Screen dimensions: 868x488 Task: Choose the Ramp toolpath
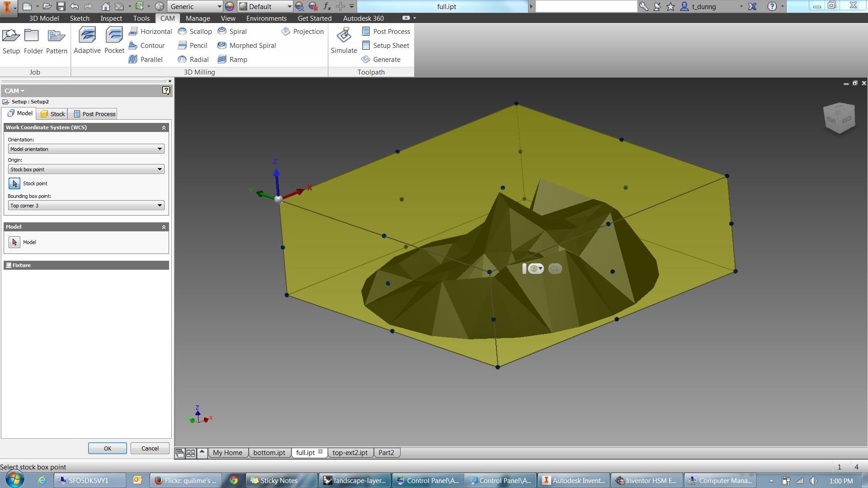click(232, 59)
